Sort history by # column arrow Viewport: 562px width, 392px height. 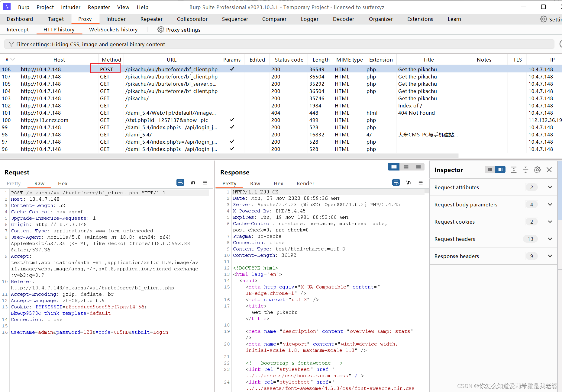pos(13,59)
